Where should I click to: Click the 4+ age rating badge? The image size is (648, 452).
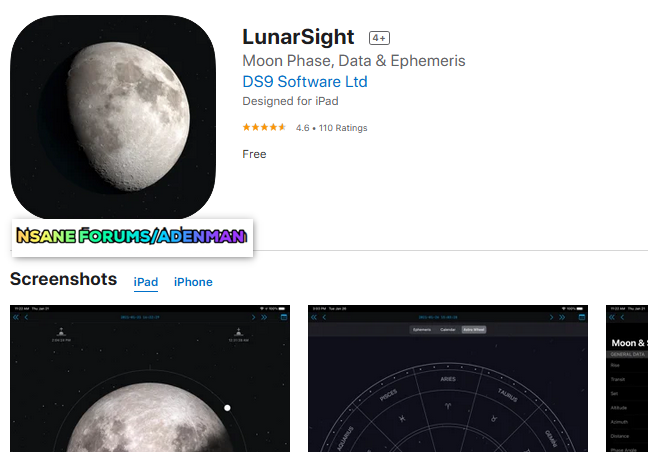pyautogui.click(x=379, y=38)
